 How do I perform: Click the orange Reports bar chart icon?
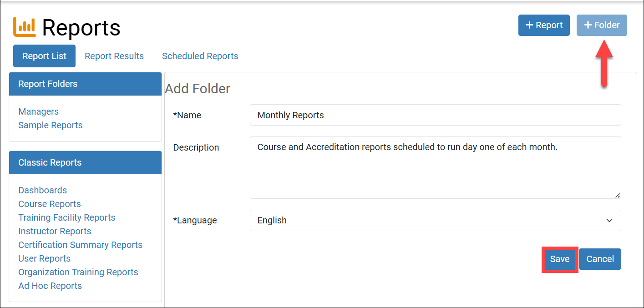(25, 27)
